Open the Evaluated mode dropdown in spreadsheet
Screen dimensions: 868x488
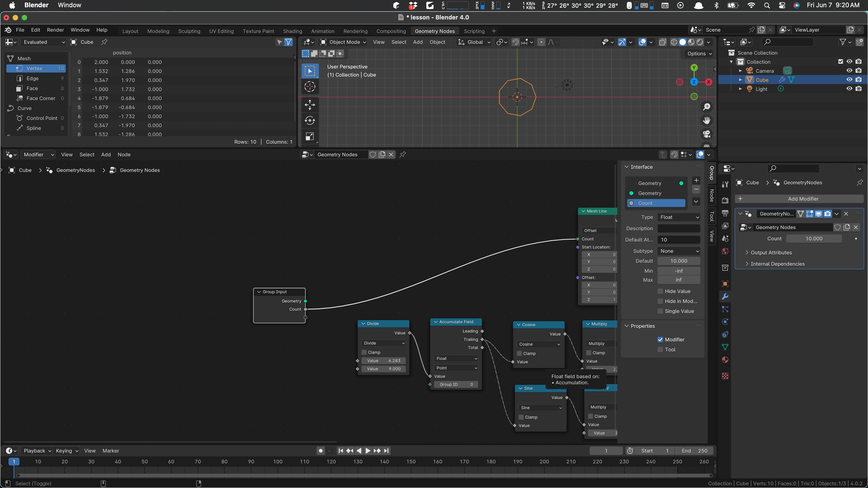pyautogui.click(x=43, y=42)
